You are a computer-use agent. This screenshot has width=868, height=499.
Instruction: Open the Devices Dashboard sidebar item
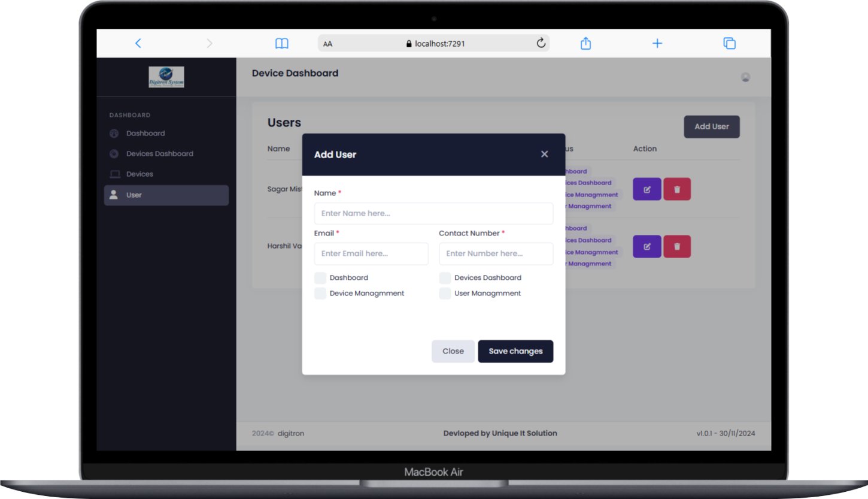pyautogui.click(x=159, y=154)
